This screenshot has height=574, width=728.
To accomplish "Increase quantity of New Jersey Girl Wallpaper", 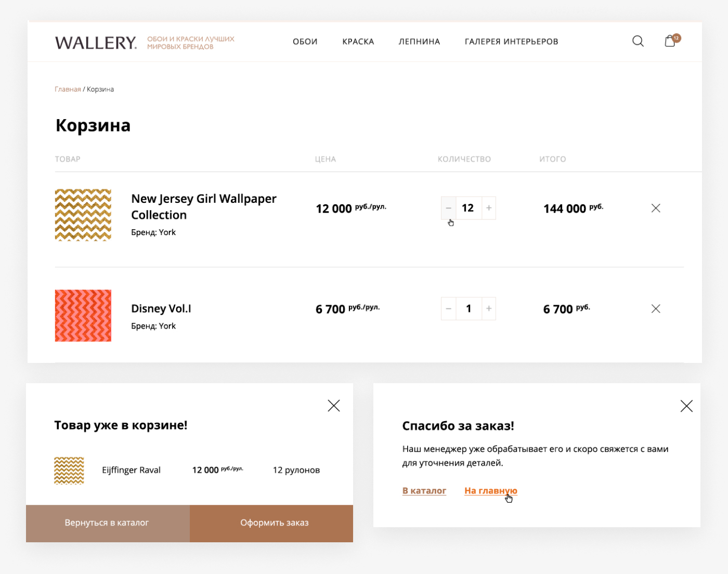I will pos(489,208).
